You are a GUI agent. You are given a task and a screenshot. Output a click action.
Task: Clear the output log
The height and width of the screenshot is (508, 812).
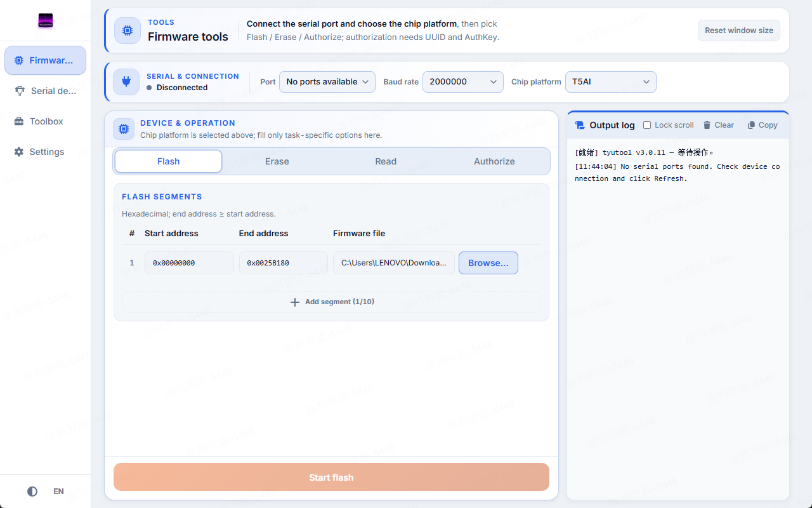[718, 125]
